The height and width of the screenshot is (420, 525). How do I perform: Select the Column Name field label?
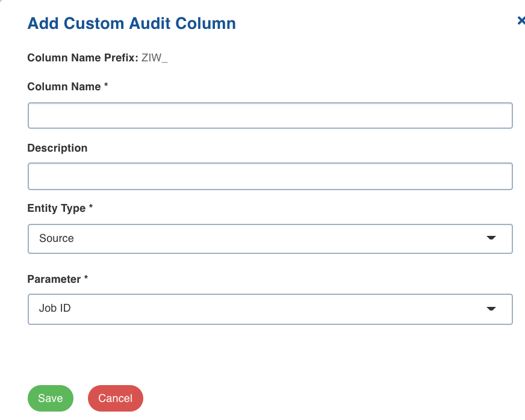pyautogui.click(x=64, y=87)
